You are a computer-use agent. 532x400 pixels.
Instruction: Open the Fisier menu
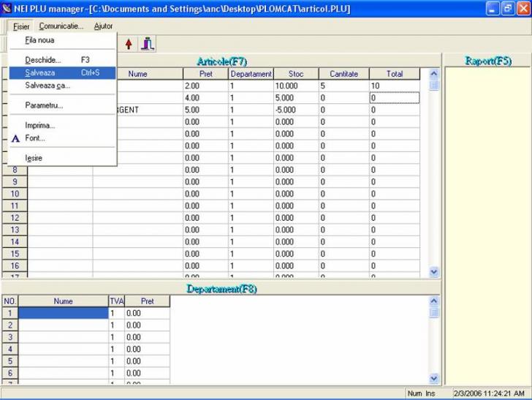click(21, 26)
